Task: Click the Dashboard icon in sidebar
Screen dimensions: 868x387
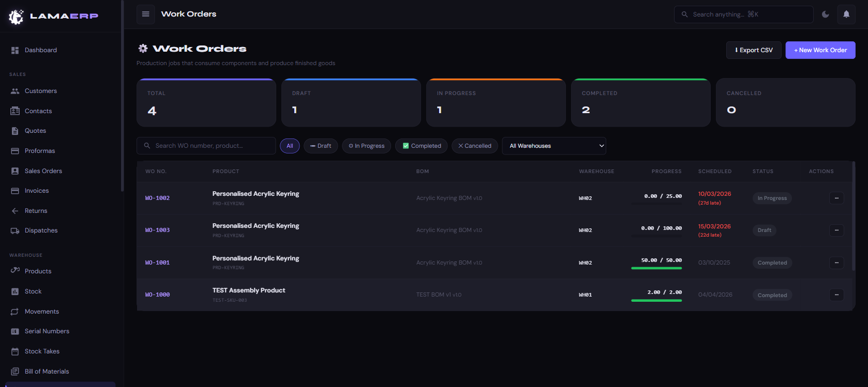Action: 15,50
